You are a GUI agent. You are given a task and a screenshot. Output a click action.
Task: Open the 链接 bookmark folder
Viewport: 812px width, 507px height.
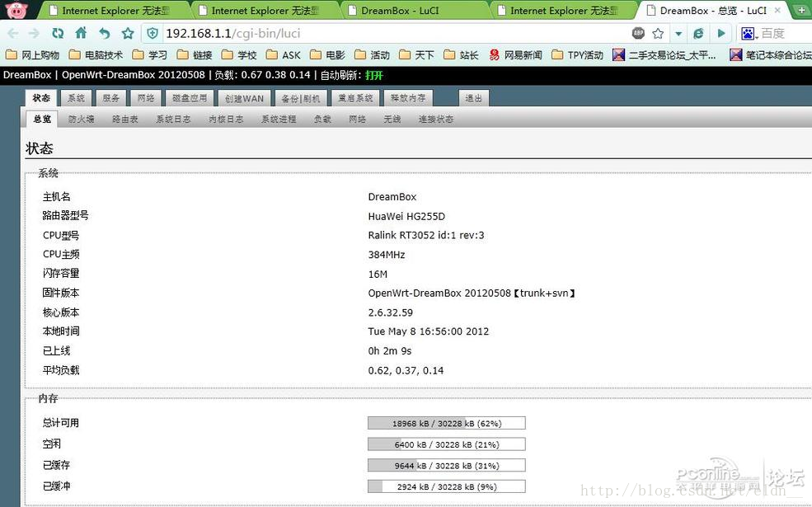195,55
